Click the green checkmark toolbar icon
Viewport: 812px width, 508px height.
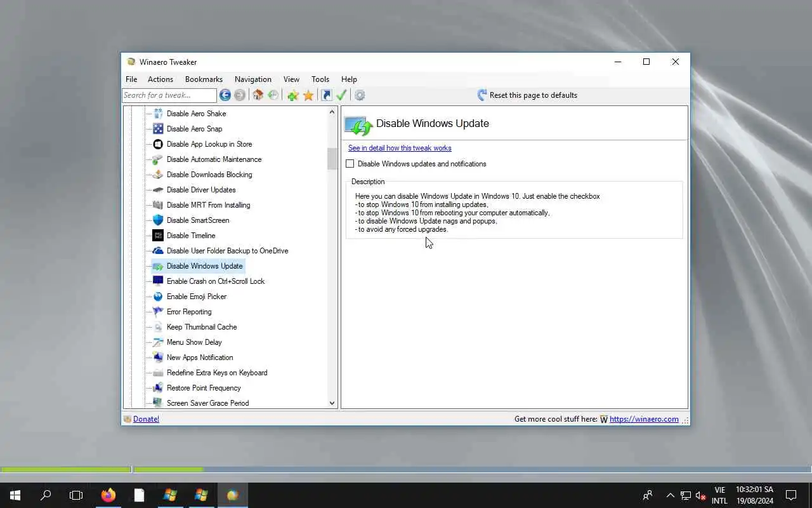[341, 95]
